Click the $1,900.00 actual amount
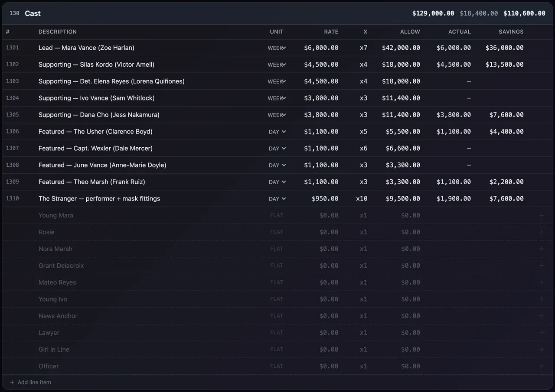555x392 pixels. click(454, 198)
